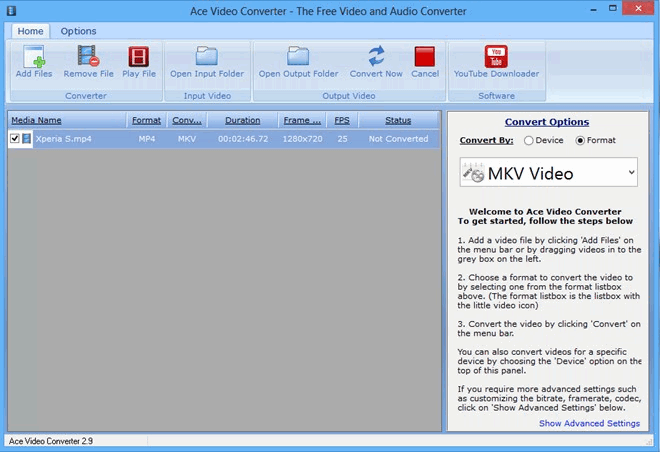Click the MP4 format cell
Image resolution: width=660 pixels, height=452 pixels.
(147, 139)
